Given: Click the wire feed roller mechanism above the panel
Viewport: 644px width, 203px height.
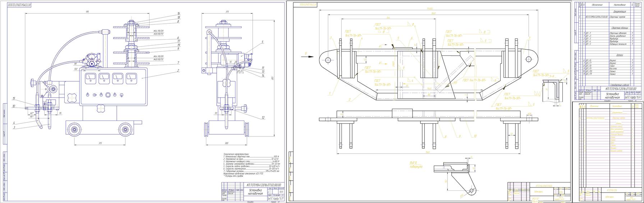Looking at the screenshot, I should pyautogui.click(x=92, y=60).
